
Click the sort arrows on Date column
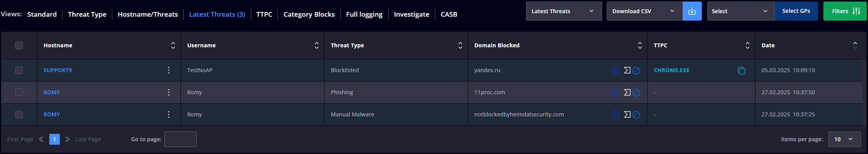(x=855, y=45)
